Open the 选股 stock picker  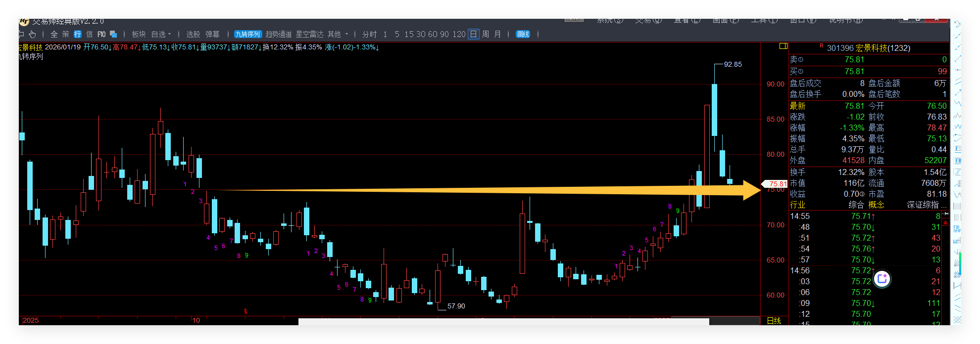[193, 34]
